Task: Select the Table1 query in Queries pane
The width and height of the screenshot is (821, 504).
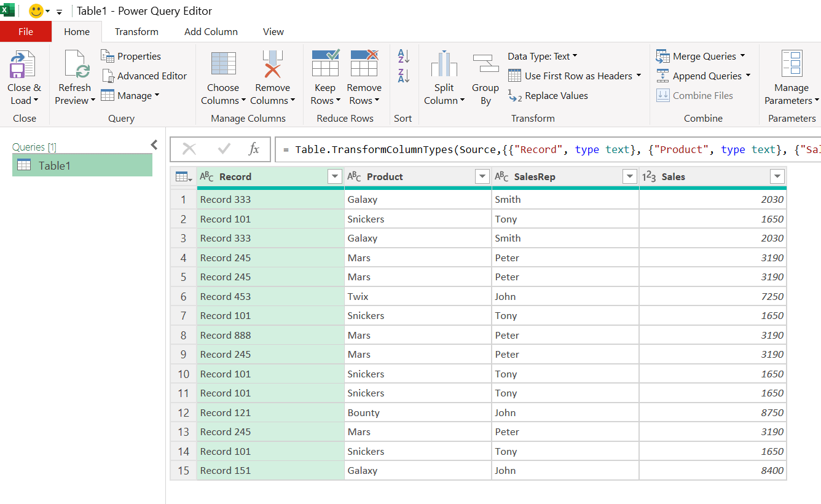Action: pos(82,165)
